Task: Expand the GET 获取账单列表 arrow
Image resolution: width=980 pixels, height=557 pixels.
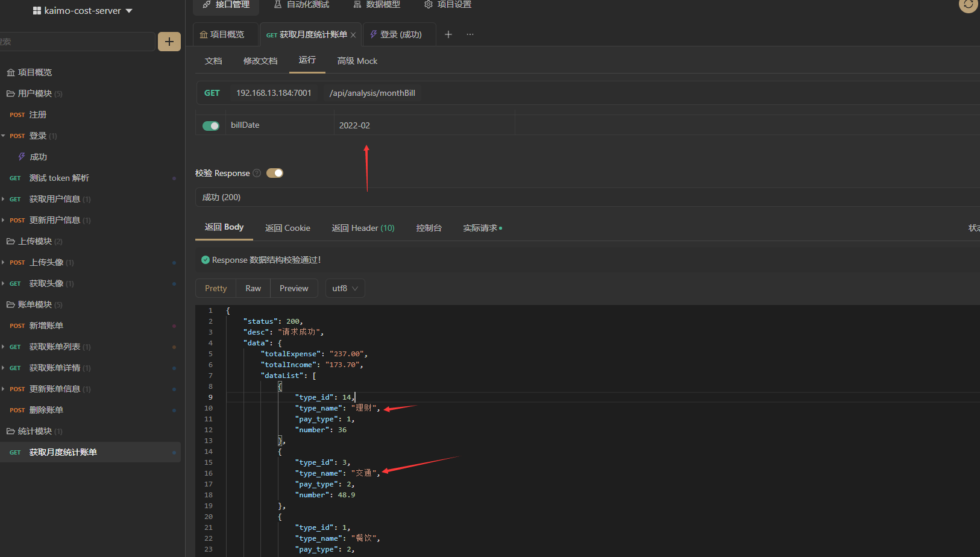Action: 3,347
